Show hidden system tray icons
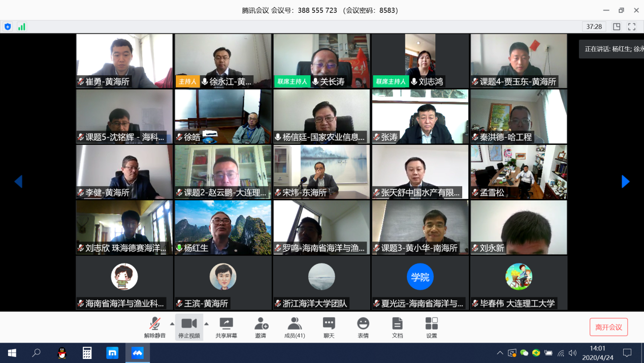Screen dimensions: 644x363 click(500, 353)
